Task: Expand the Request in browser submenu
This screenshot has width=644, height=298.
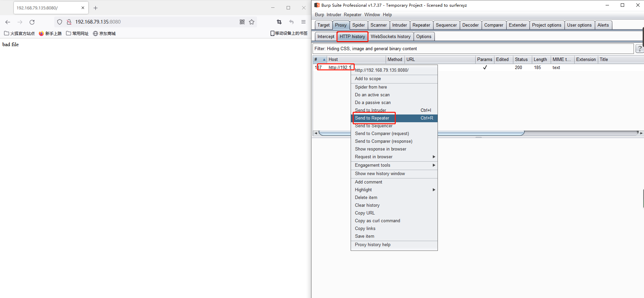Action: pos(394,157)
